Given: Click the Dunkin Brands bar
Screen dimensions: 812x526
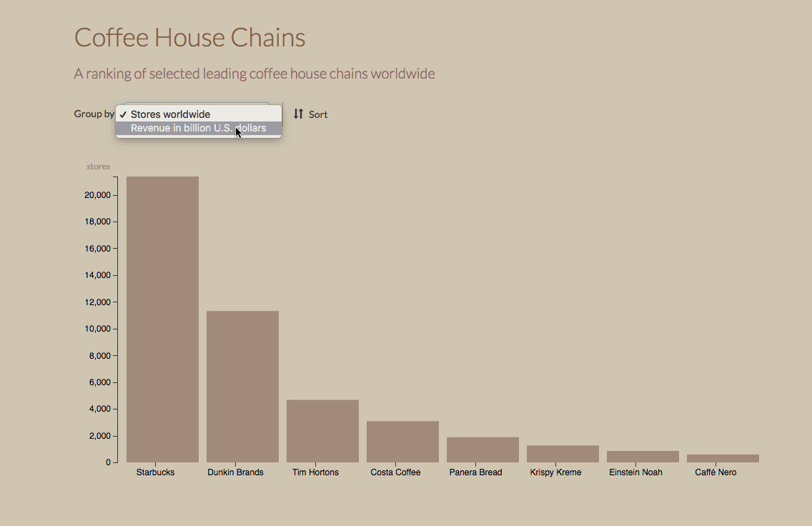Looking at the screenshot, I should pyautogui.click(x=242, y=387).
